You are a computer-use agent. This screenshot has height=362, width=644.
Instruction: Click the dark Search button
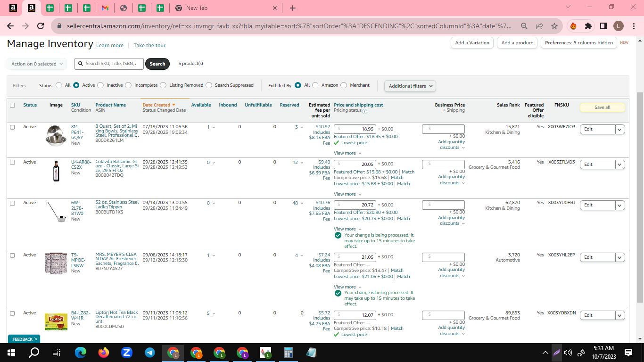click(157, 64)
